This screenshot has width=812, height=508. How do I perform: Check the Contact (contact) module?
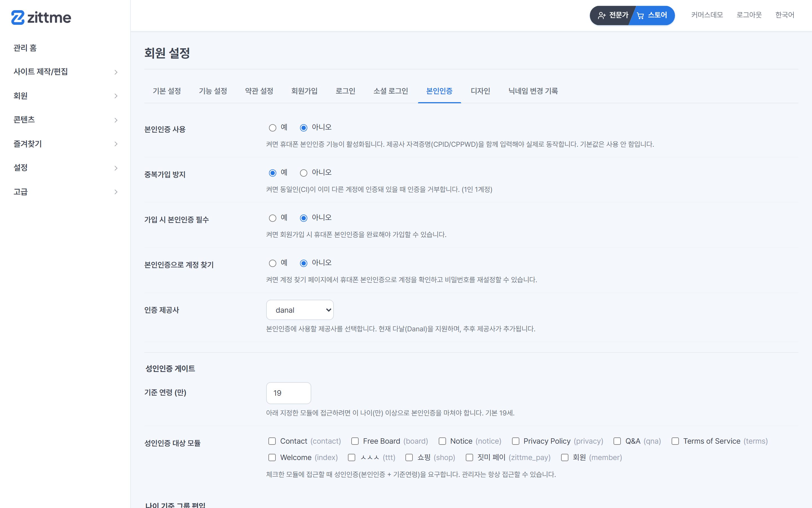coord(272,441)
